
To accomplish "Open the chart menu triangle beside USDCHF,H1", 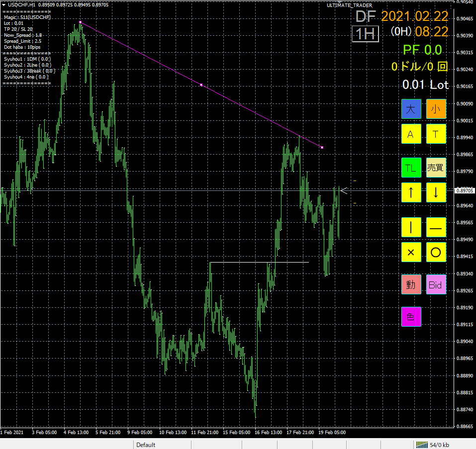I will click(3, 5).
